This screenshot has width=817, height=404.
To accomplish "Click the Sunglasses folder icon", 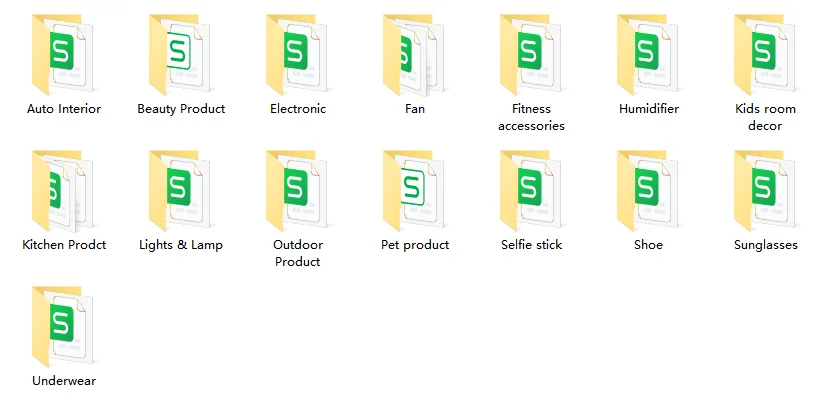I will click(x=766, y=190).
